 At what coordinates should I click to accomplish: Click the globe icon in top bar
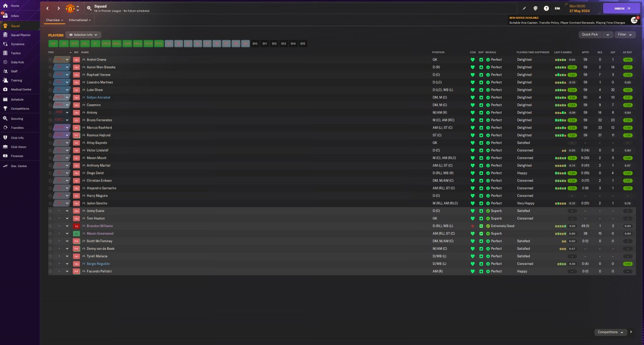pos(535,8)
